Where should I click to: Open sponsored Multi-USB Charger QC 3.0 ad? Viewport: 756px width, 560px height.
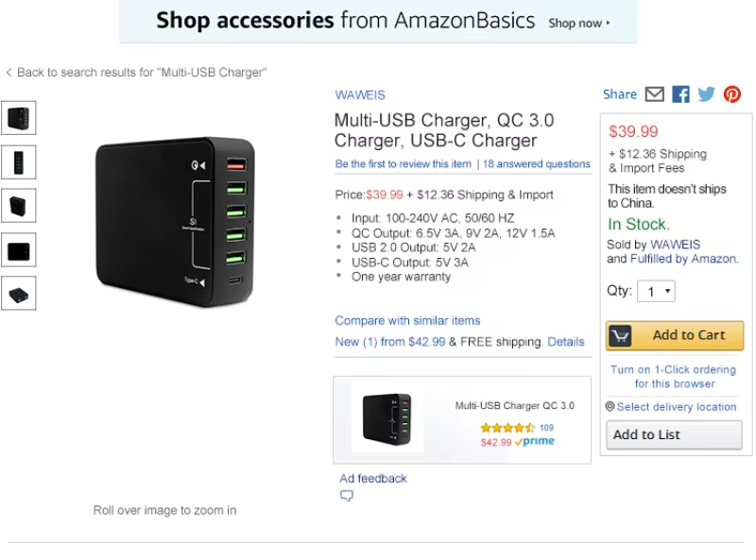[462, 419]
